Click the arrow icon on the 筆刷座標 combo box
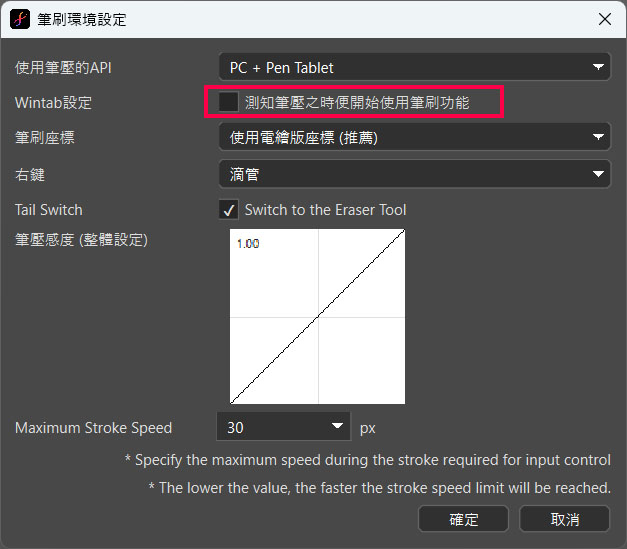627x549 pixels. pyautogui.click(x=598, y=137)
